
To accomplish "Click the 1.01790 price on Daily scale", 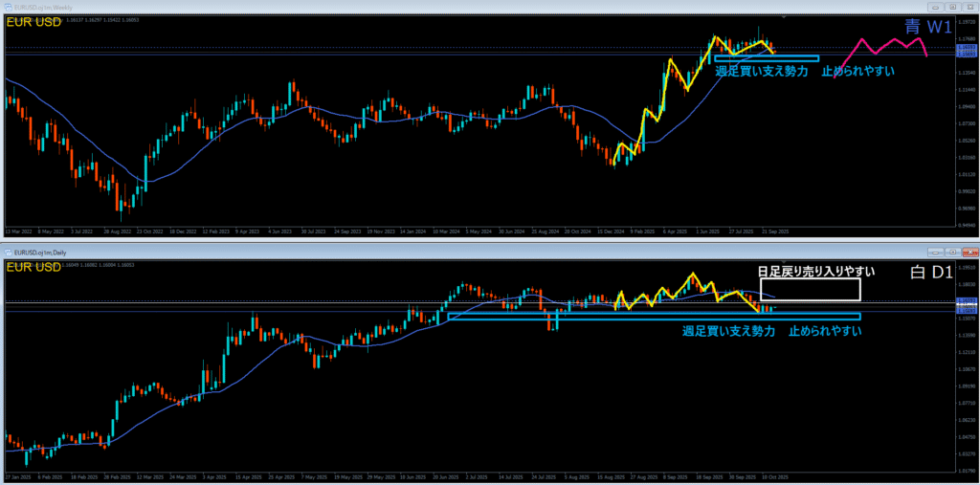I will tap(966, 470).
